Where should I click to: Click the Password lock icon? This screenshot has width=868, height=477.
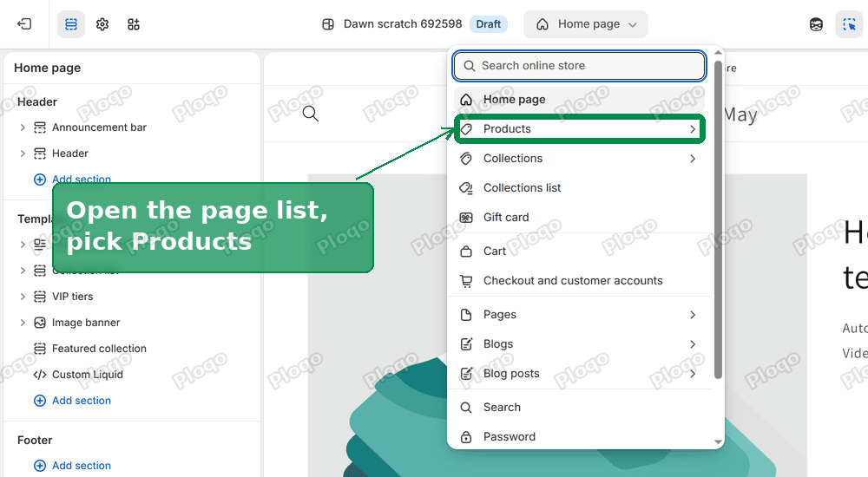click(467, 436)
